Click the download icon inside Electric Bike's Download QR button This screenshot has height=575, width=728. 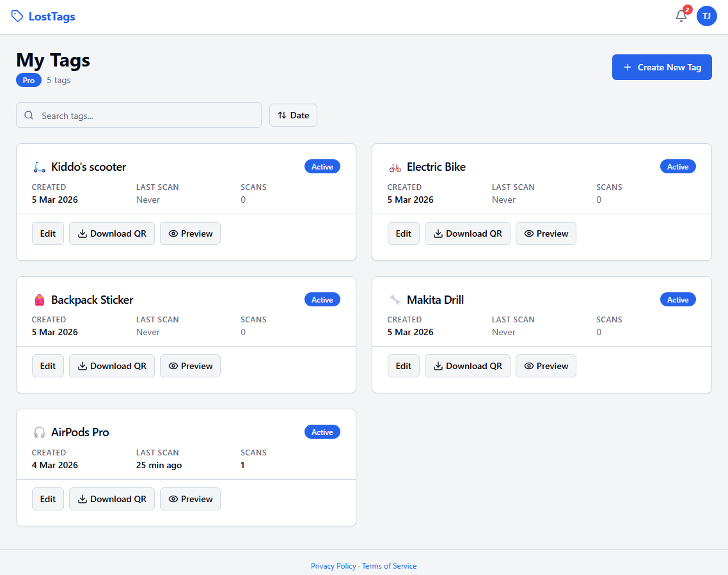pyautogui.click(x=439, y=233)
